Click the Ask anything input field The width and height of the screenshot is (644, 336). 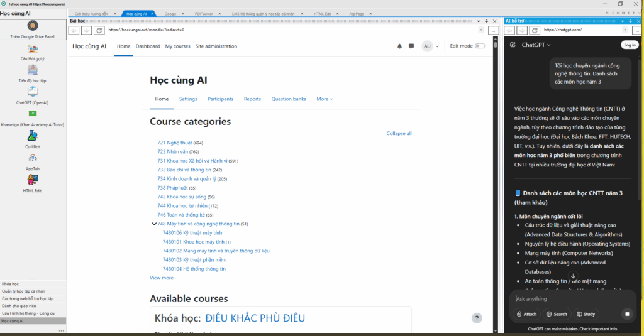tap(566, 299)
